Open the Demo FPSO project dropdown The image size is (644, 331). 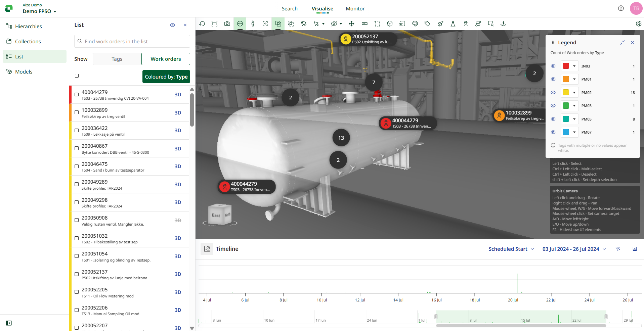[39, 11]
